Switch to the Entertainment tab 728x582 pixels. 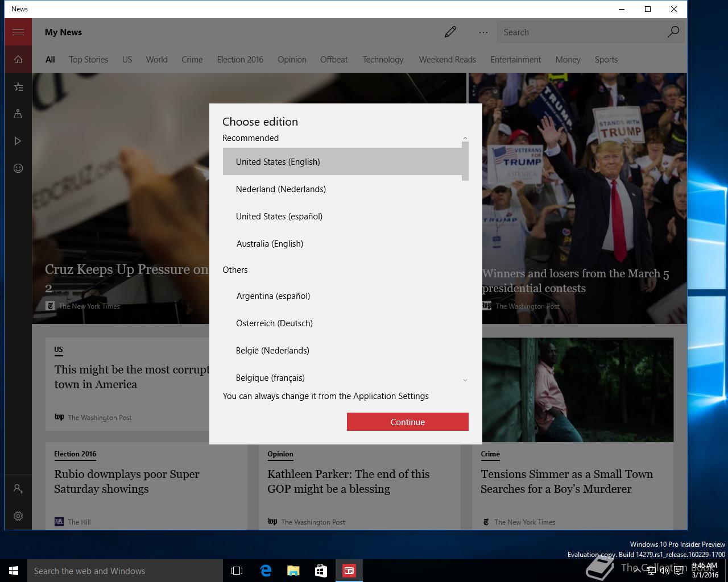(x=516, y=60)
